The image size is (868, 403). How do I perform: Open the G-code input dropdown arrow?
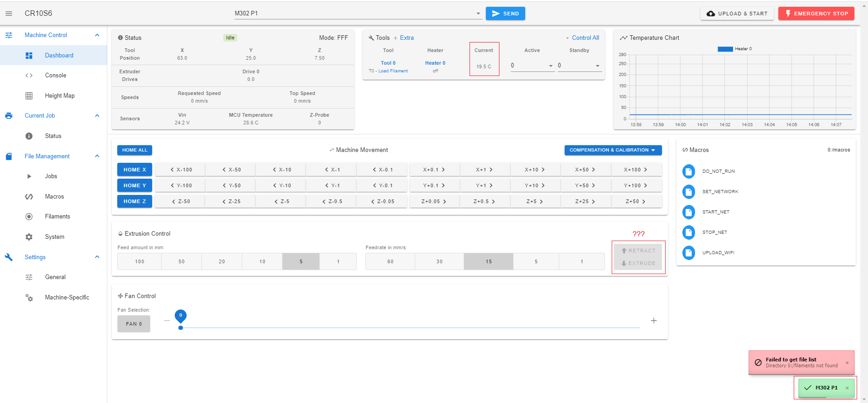(478, 14)
